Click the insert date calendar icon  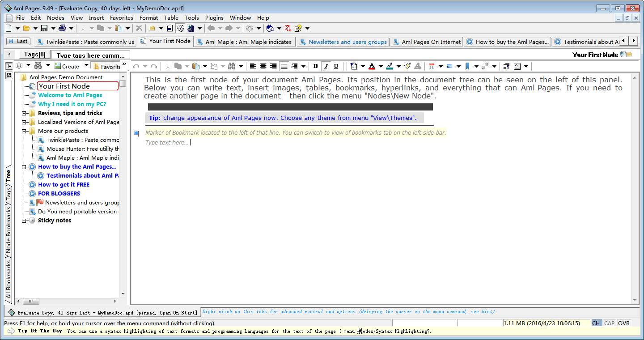(432, 66)
